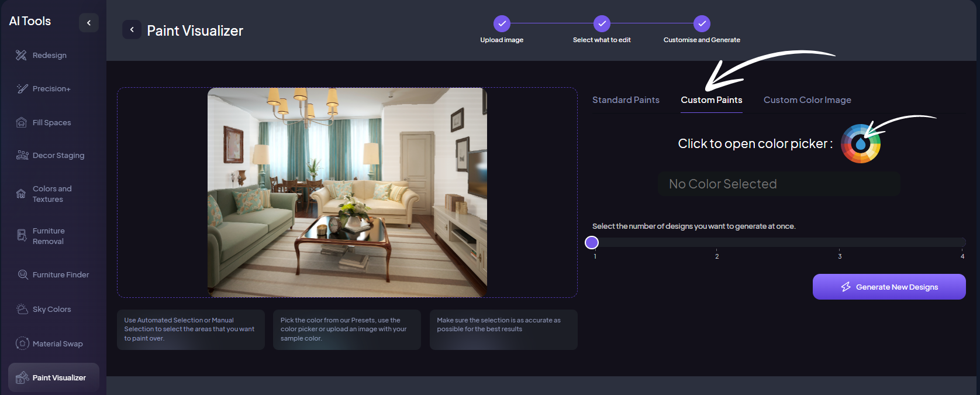Viewport: 980px width, 395px height.
Task: Go back using arrow beside Paint Visualizer
Action: [132, 30]
